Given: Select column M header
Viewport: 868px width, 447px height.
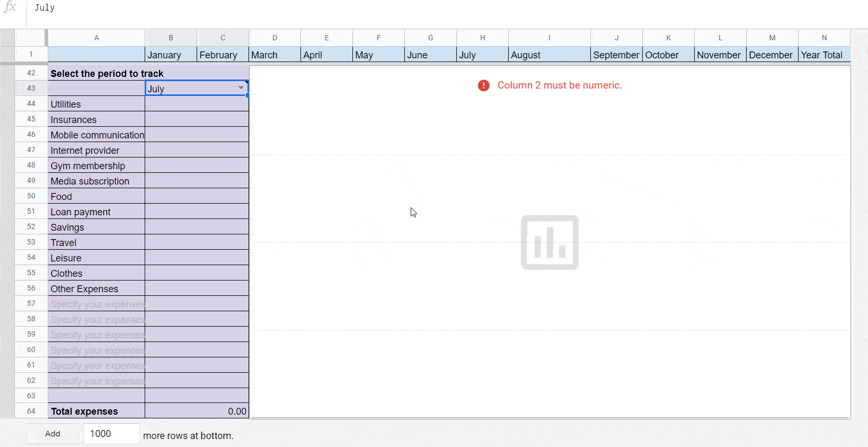Looking at the screenshot, I should (x=773, y=38).
